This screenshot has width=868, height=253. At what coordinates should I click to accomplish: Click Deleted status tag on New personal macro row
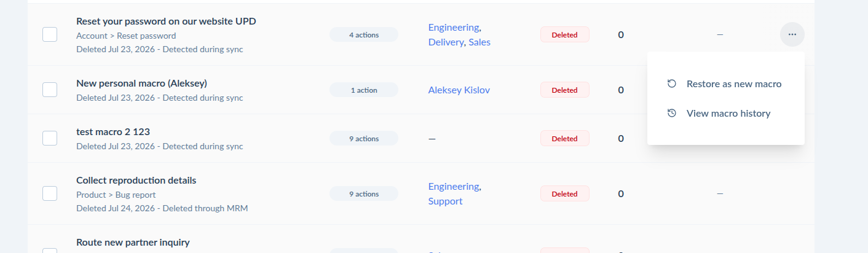point(564,90)
